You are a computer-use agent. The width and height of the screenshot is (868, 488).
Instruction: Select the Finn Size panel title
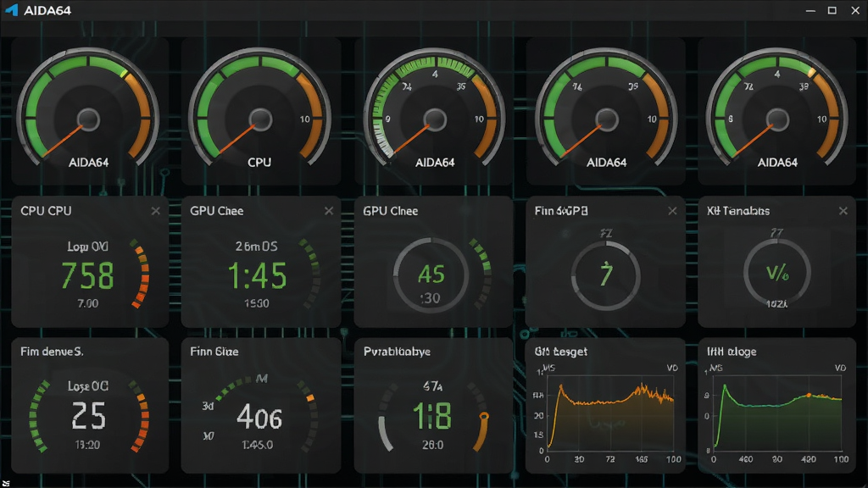pyautogui.click(x=214, y=352)
